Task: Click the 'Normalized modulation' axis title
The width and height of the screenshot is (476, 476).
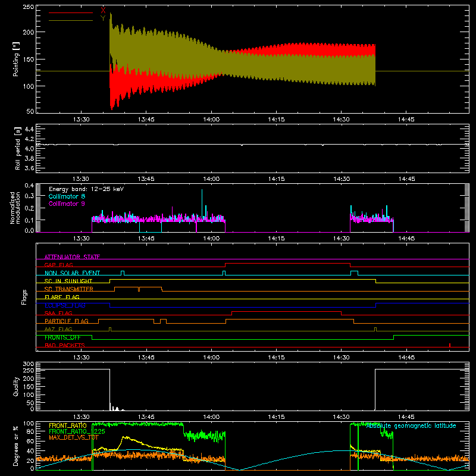Action: pos(15,208)
